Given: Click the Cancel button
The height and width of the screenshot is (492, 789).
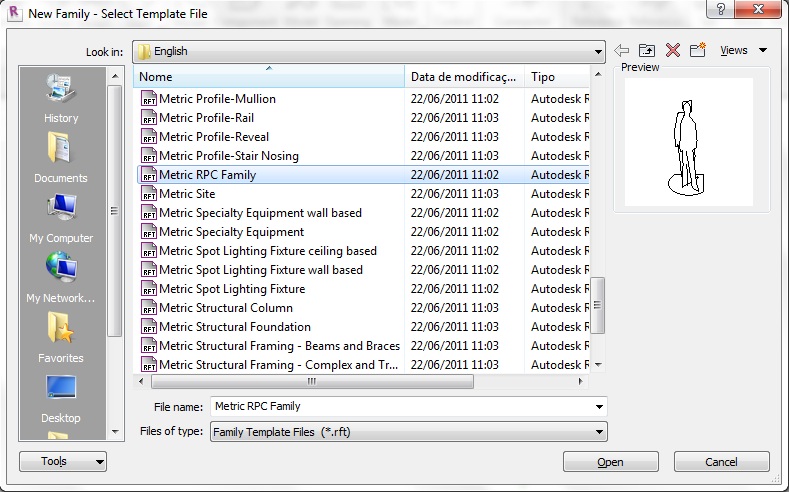Looking at the screenshot, I should [x=722, y=462].
